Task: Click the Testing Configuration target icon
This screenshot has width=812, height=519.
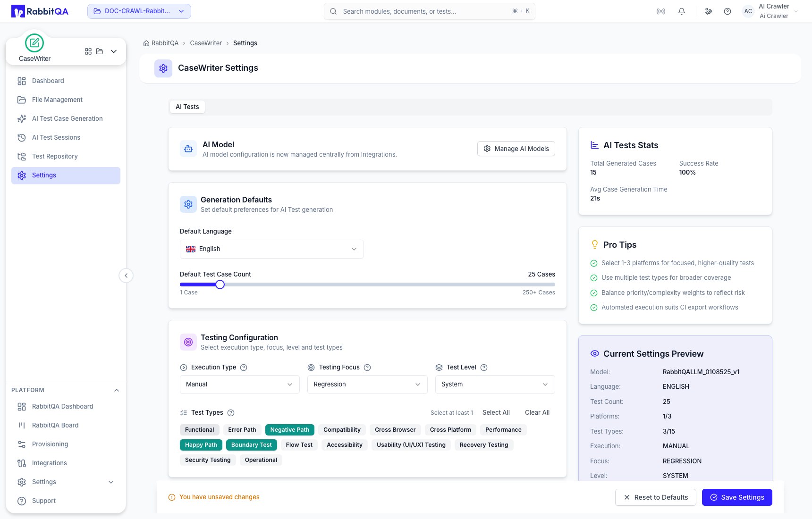Action: click(188, 342)
